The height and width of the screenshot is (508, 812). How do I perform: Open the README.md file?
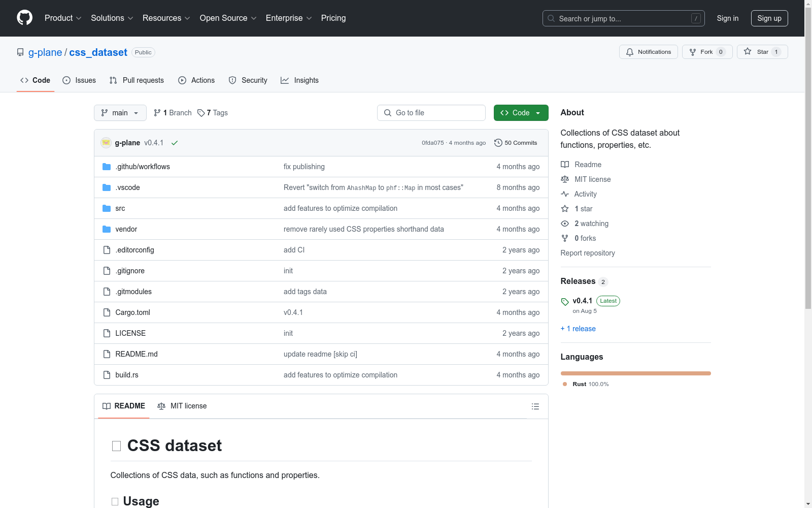[x=137, y=354]
